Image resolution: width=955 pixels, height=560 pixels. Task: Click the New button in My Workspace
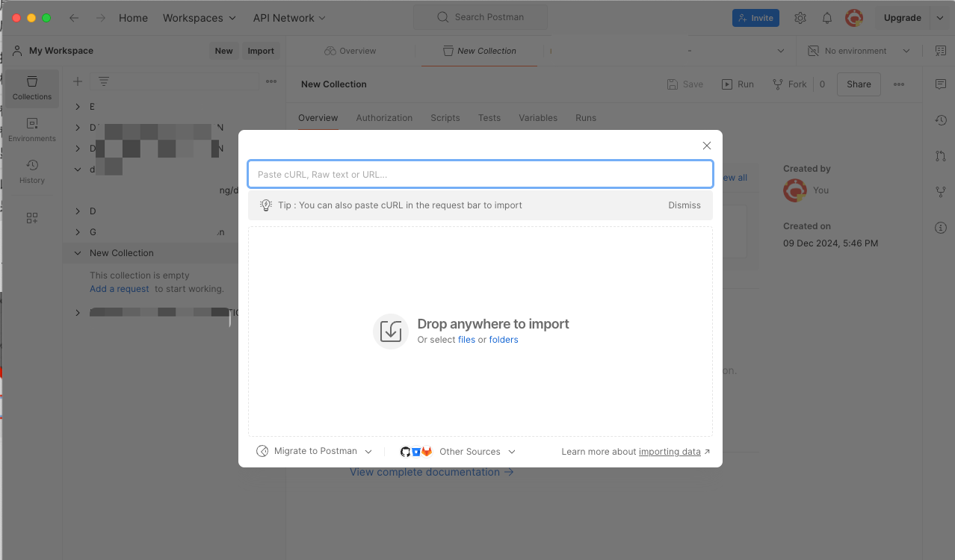pyautogui.click(x=224, y=51)
